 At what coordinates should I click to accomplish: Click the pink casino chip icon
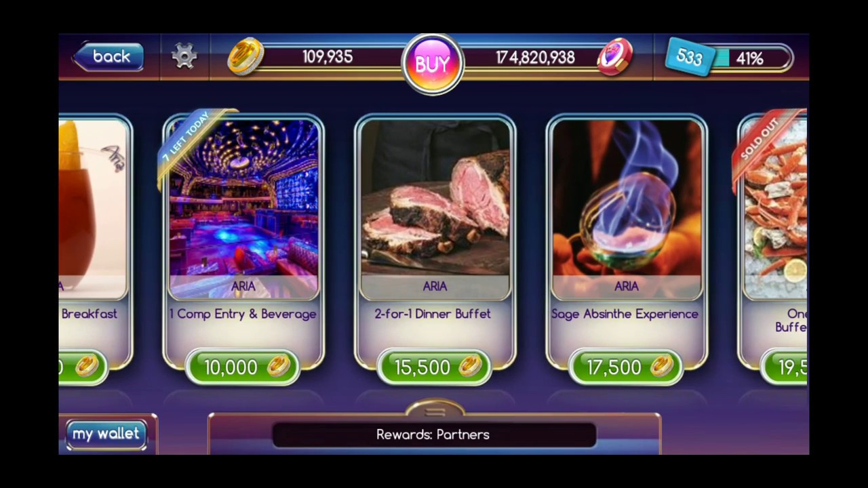pos(616,57)
